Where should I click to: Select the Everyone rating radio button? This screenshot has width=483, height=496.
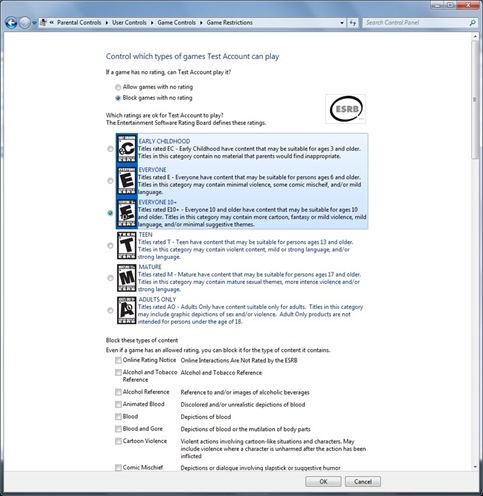coord(110,181)
